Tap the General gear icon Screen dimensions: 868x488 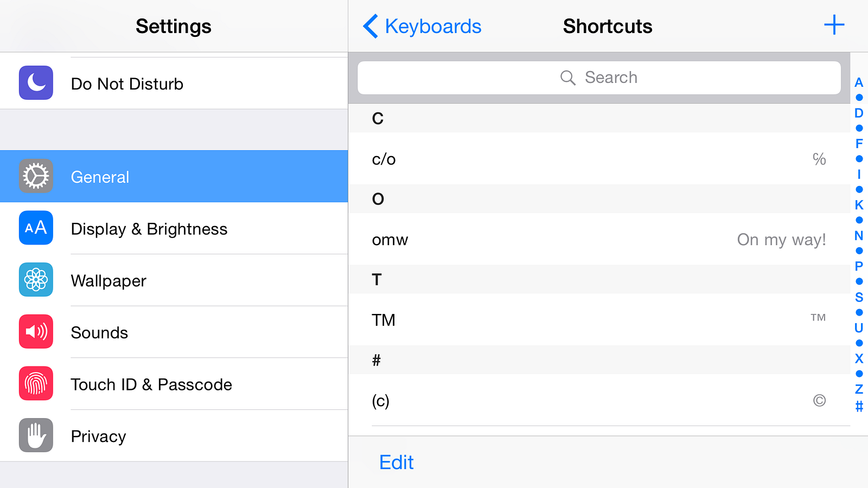click(x=36, y=176)
